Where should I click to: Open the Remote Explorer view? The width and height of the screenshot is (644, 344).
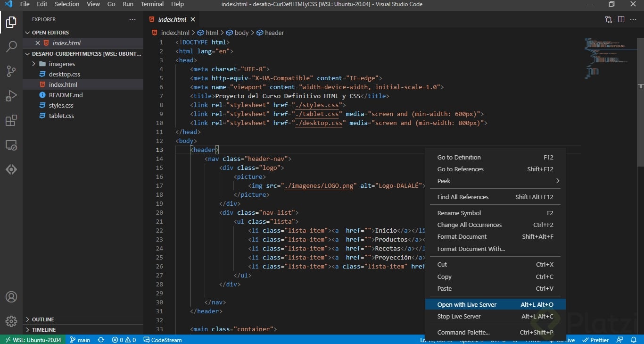pyautogui.click(x=11, y=145)
